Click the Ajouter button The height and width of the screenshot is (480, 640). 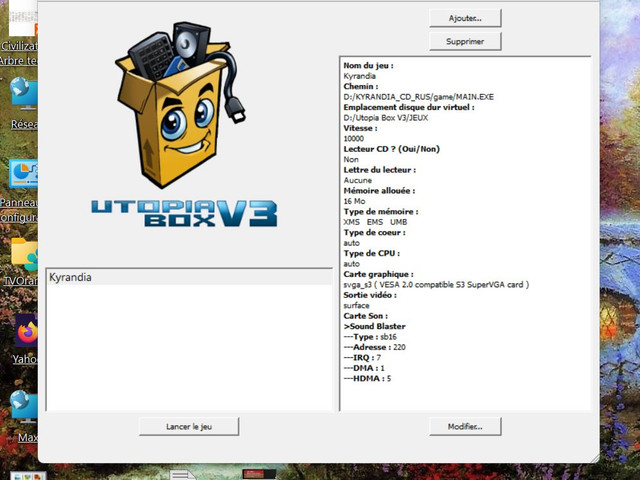coord(465,18)
